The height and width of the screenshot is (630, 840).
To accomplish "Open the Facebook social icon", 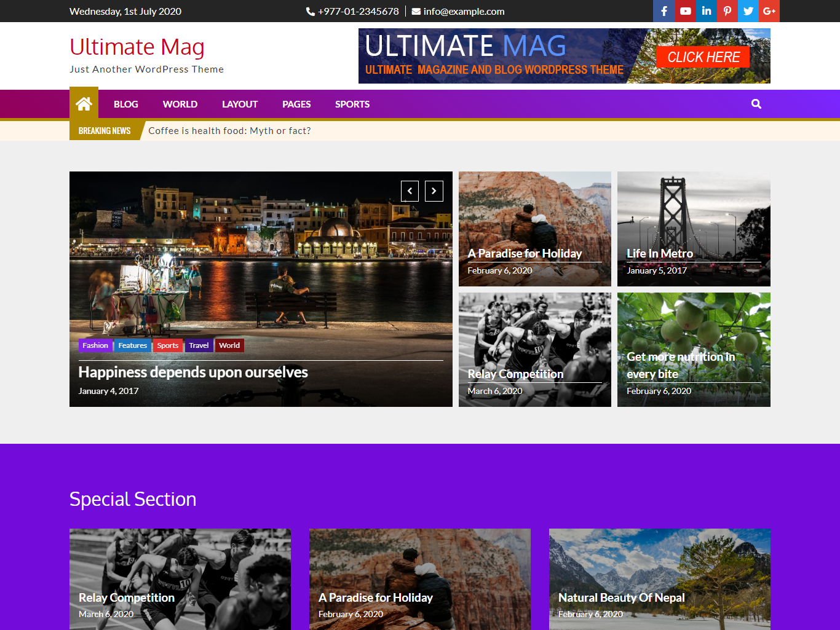I will (664, 11).
